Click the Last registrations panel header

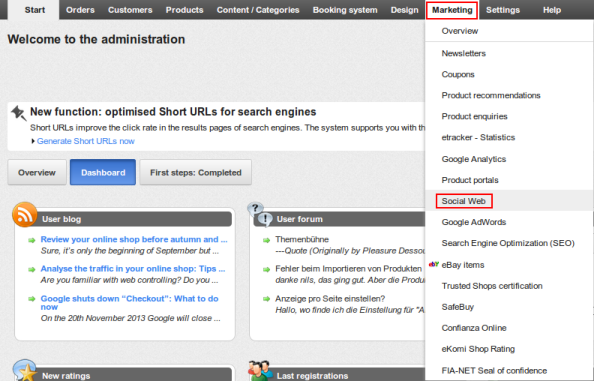coord(339,375)
